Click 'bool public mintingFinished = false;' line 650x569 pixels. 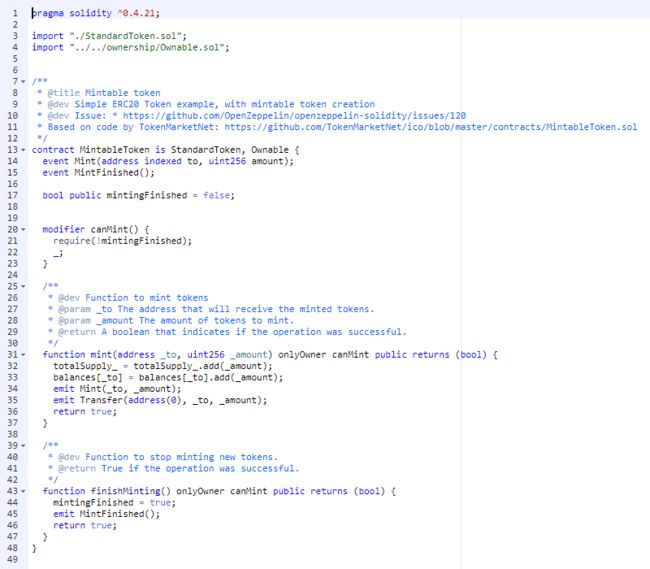pyautogui.click(x=138, y=195)
